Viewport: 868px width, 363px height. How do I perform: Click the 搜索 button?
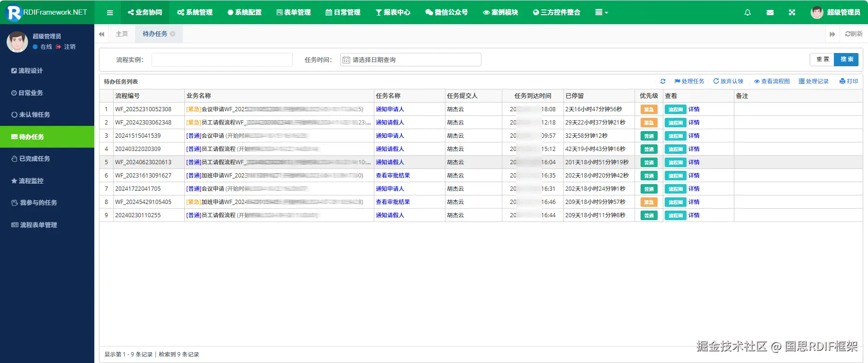pyautogui.click(x=846, y=59)
